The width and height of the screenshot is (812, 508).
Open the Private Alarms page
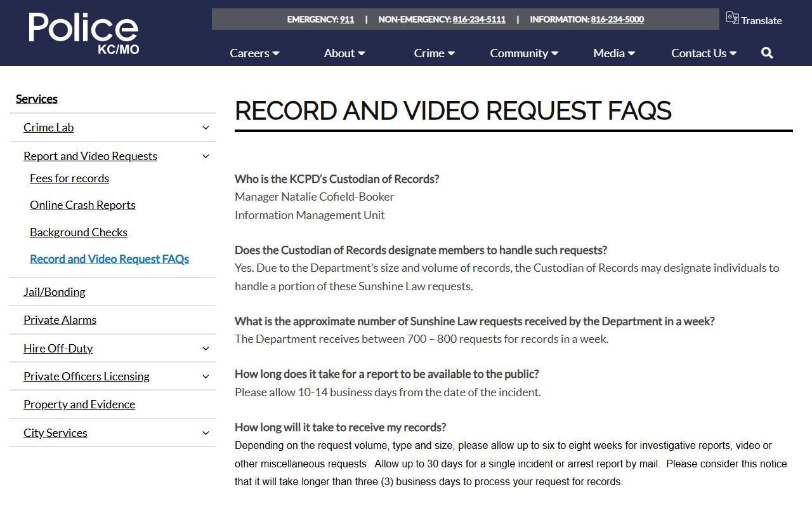(x=60, y=320)
